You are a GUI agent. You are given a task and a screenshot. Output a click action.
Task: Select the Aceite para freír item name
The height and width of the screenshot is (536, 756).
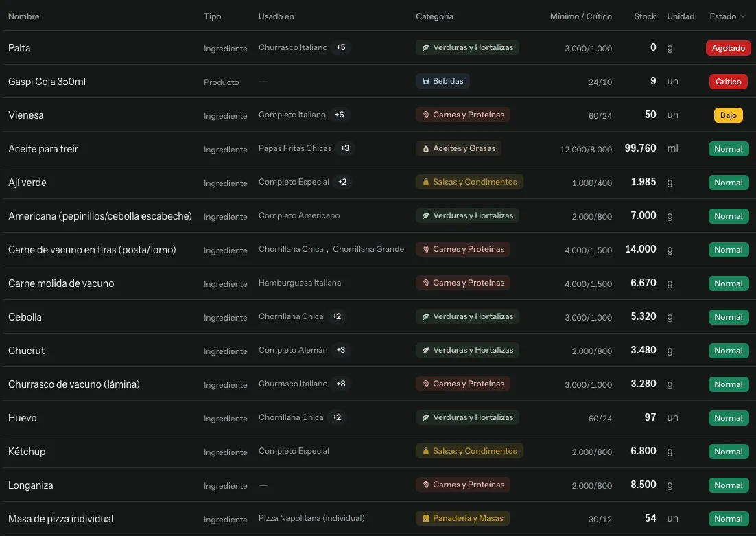(43, 149)
